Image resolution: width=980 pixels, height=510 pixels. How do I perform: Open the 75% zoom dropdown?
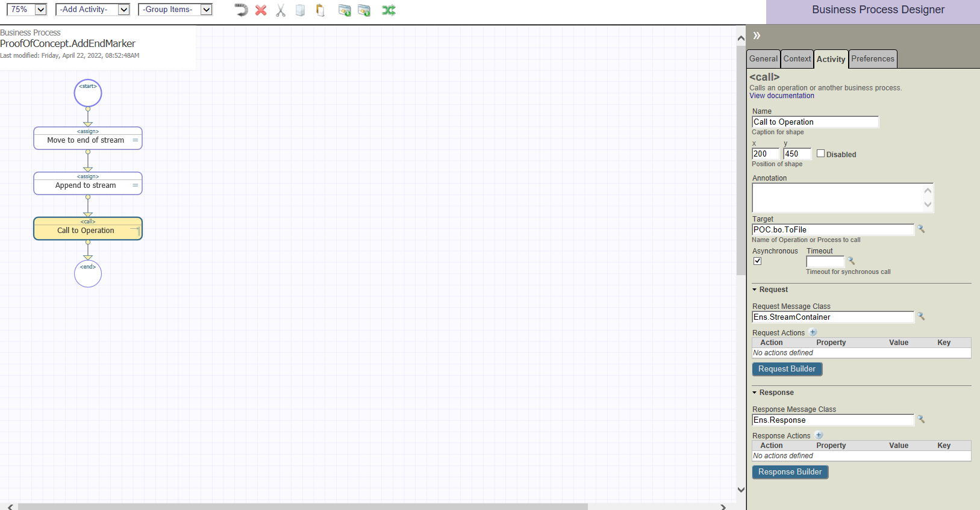pos(27,10)
